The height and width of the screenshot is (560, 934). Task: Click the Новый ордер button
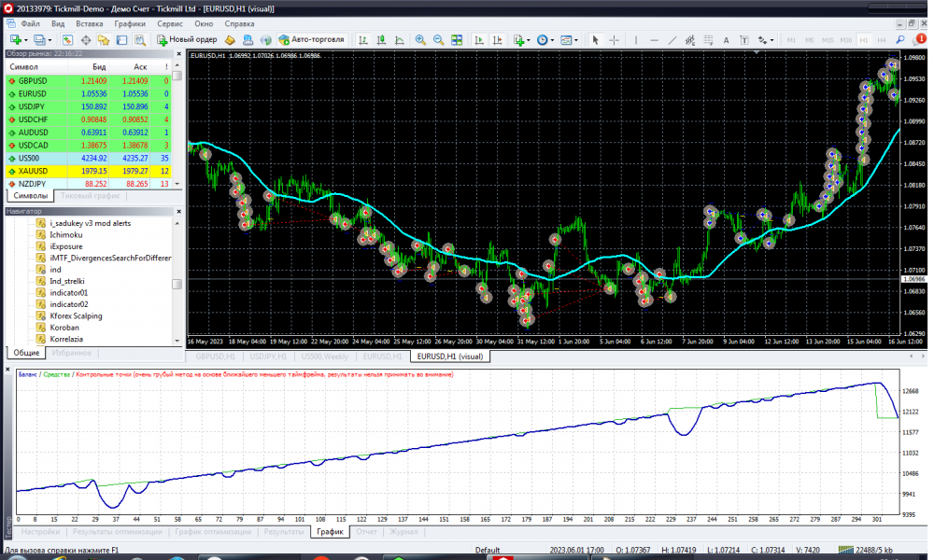187,40
